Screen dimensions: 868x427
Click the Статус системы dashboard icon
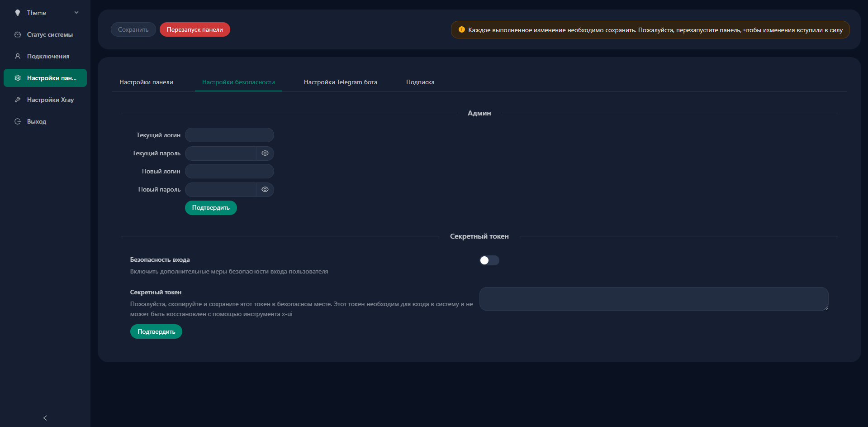(18, 34)
